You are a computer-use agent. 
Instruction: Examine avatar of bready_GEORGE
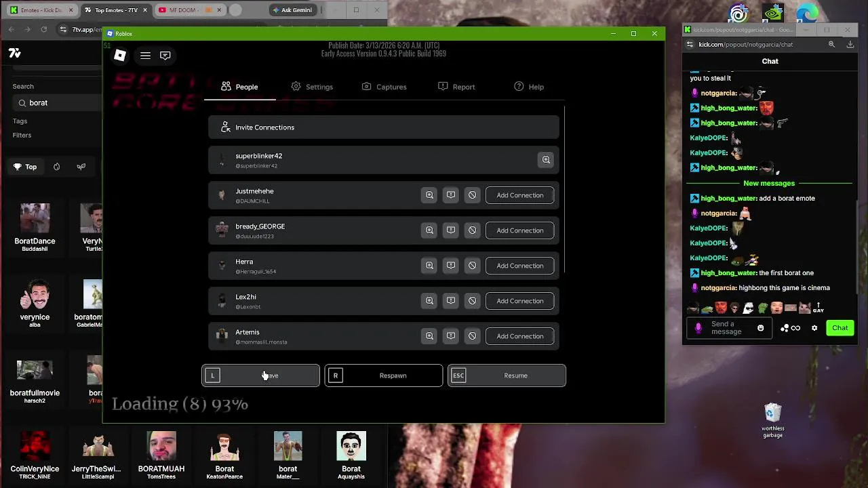coord(429,230)
